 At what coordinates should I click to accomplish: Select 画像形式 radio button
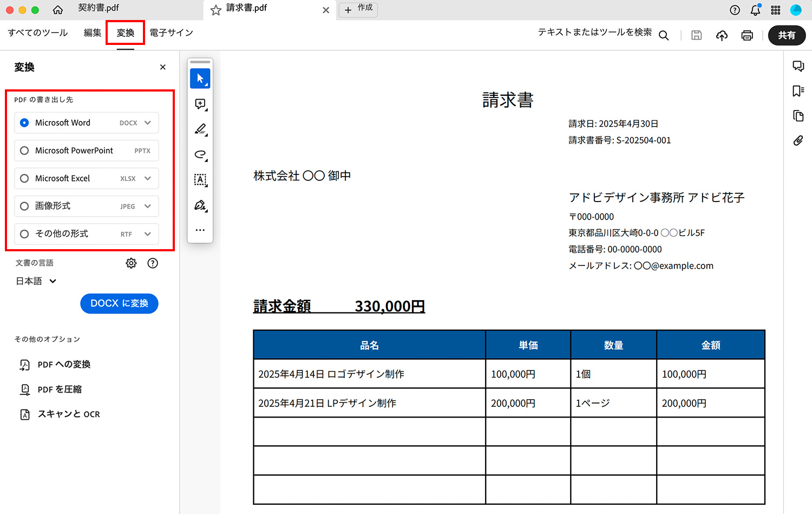point(24,206)
